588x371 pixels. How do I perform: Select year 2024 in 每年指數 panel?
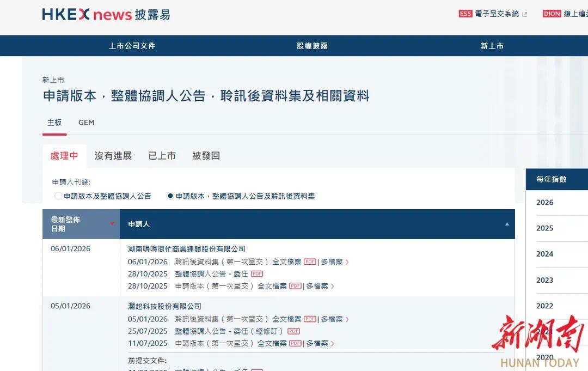544,254
